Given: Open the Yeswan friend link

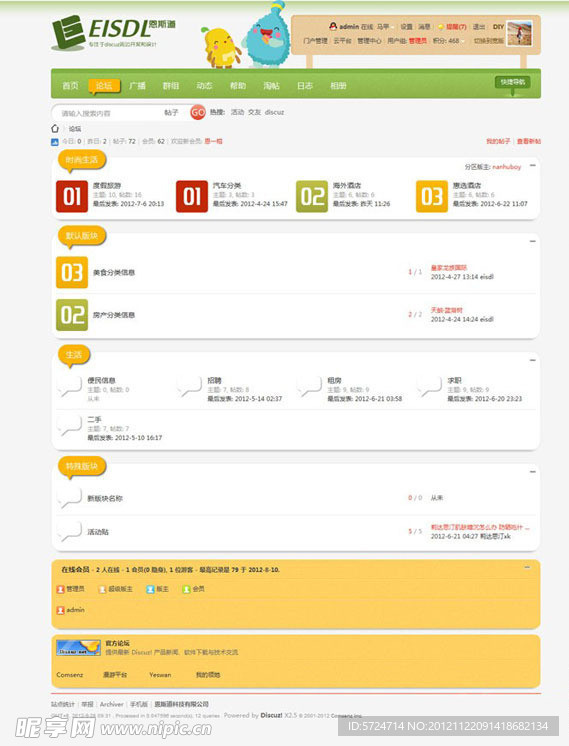Looking at the screenshot, I should pos(160,675).
